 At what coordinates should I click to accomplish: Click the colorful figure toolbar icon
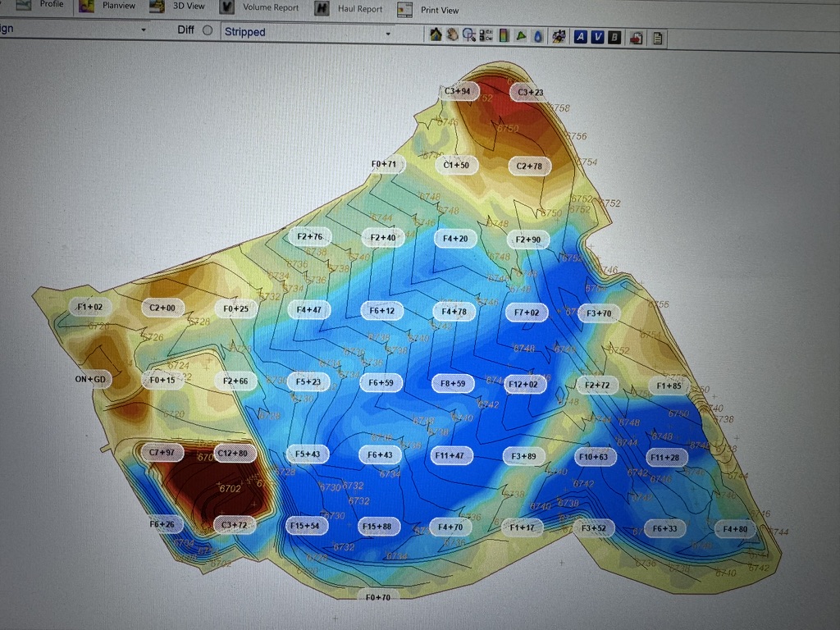pos(559,36)
